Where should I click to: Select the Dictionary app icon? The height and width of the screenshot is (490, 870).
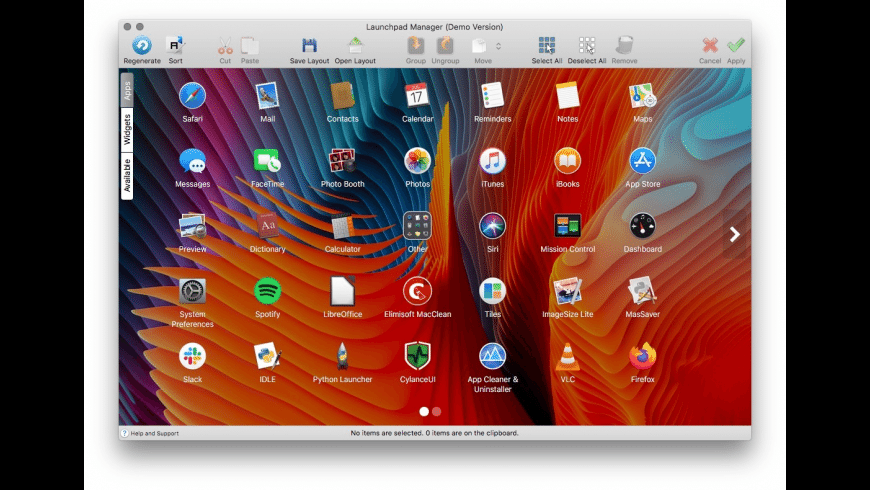[x=267, y=226]
